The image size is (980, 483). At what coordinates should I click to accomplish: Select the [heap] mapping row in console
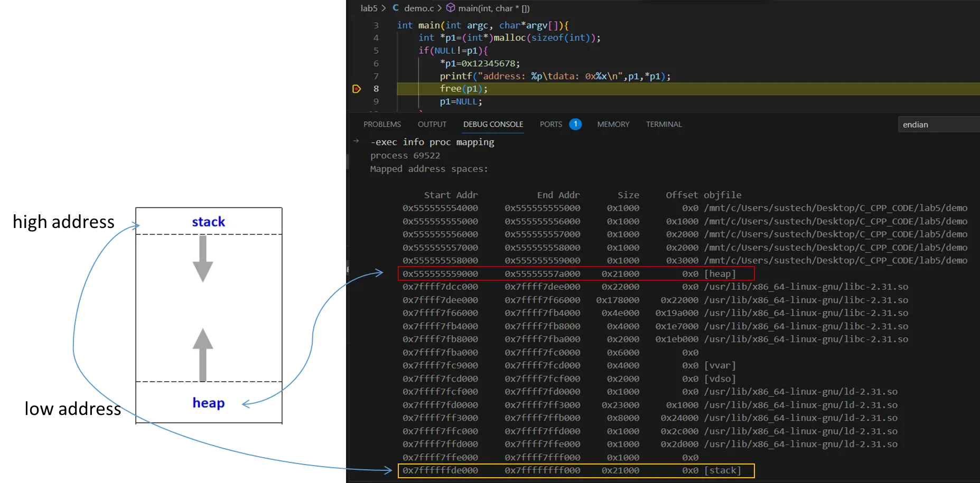576,273
